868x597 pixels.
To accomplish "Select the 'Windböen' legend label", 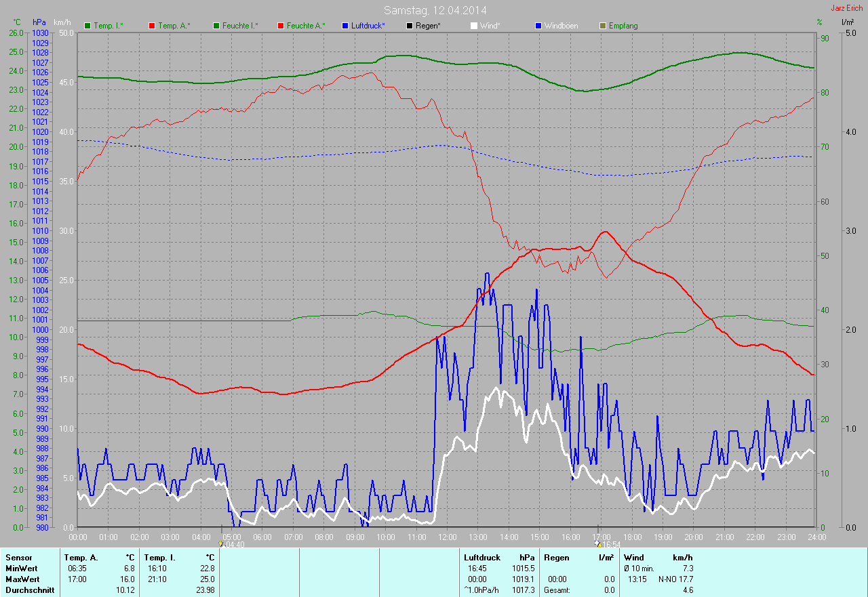I will pyautogui.click(x=561, y=26).
